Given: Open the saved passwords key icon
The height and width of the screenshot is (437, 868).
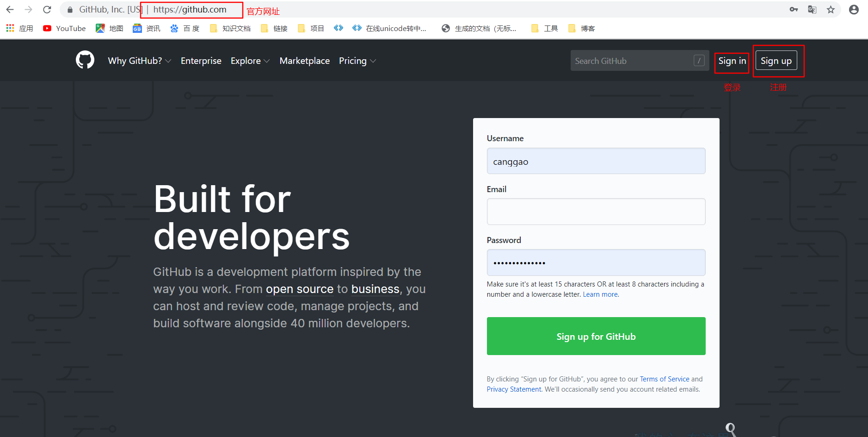Looking at the screenshot, I should 794,9.
